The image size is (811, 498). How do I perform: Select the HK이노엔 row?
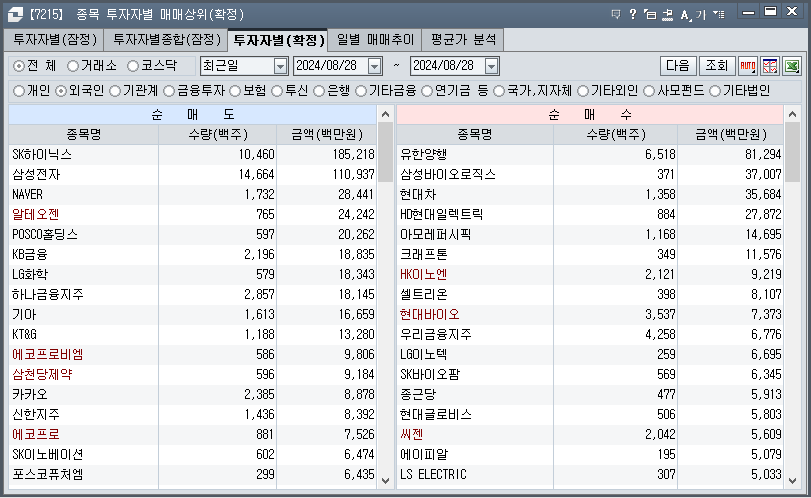point(590,275)
